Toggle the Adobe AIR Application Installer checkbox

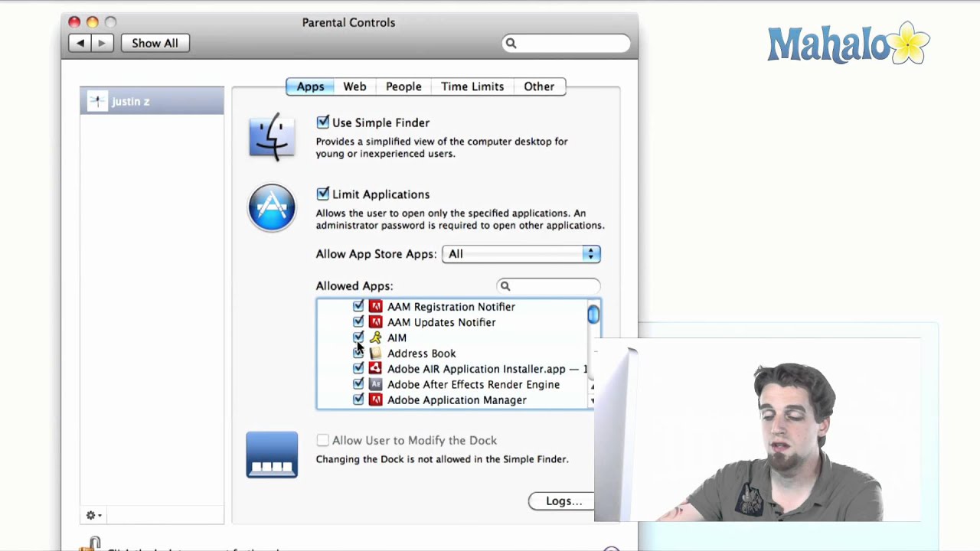pyautogui.click(x=358, y=369)
